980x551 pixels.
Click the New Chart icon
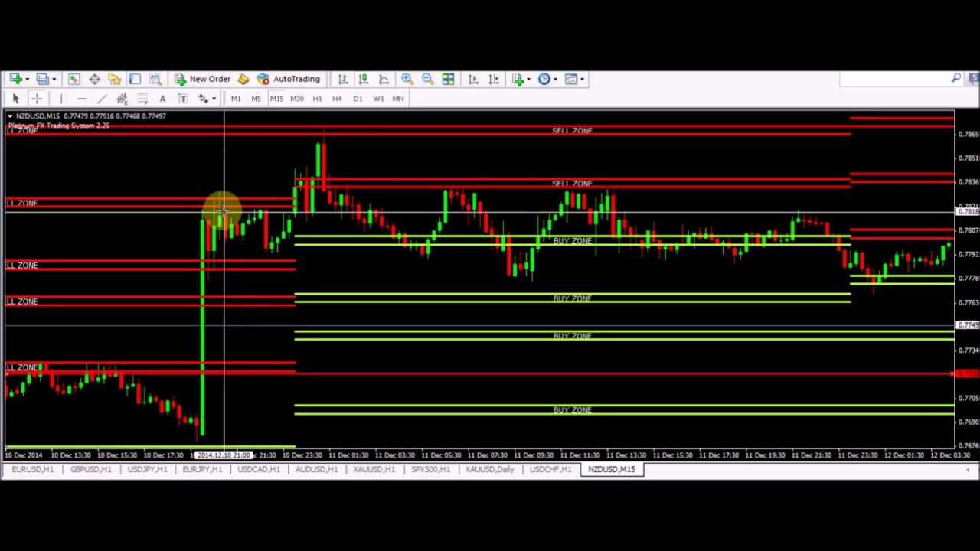click(x=15, y=79)
